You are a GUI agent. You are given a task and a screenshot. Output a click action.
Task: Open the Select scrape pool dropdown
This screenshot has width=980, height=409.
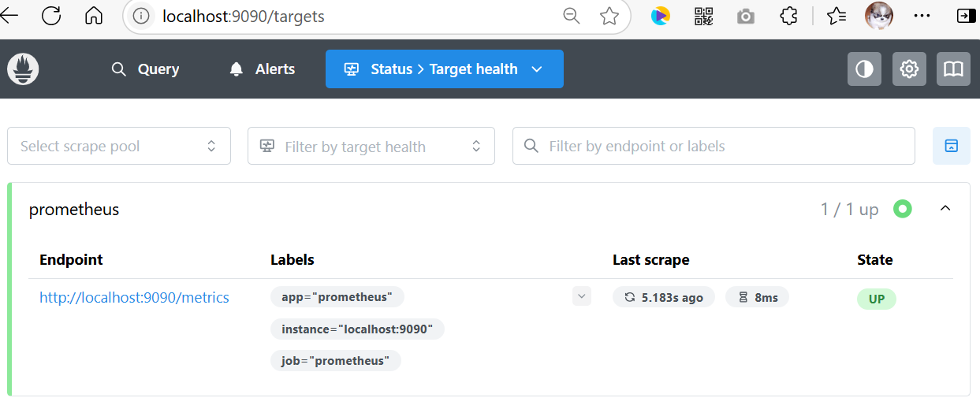[119, 146]
